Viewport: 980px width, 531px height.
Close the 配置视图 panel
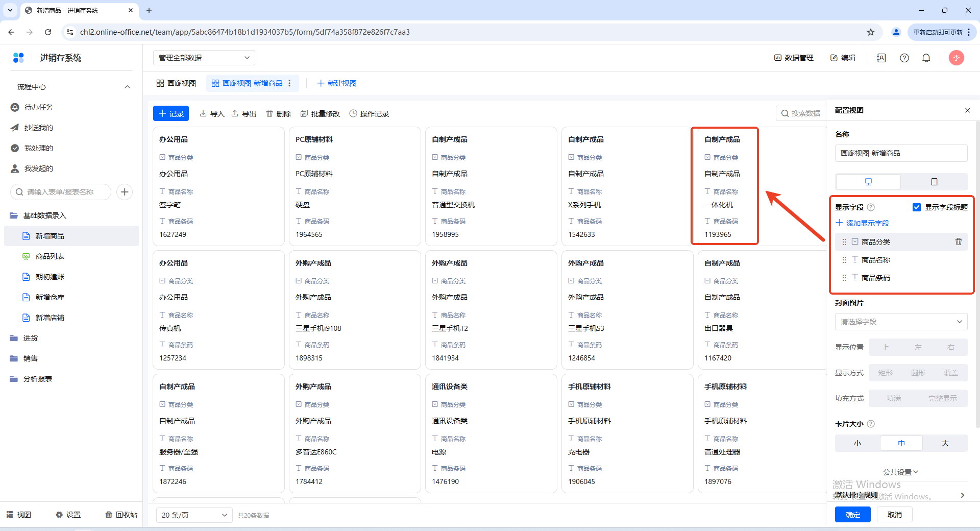[967, 110]
